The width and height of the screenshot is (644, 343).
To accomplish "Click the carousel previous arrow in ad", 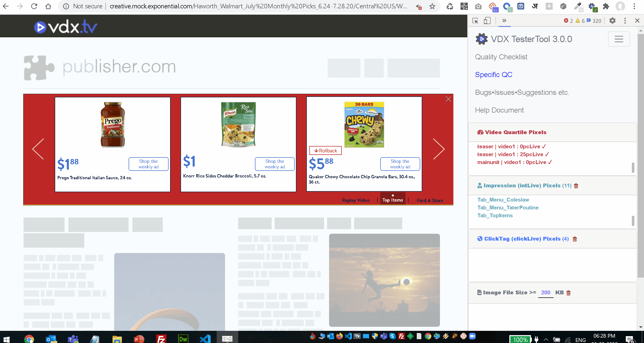I will [x=38, y=149].
